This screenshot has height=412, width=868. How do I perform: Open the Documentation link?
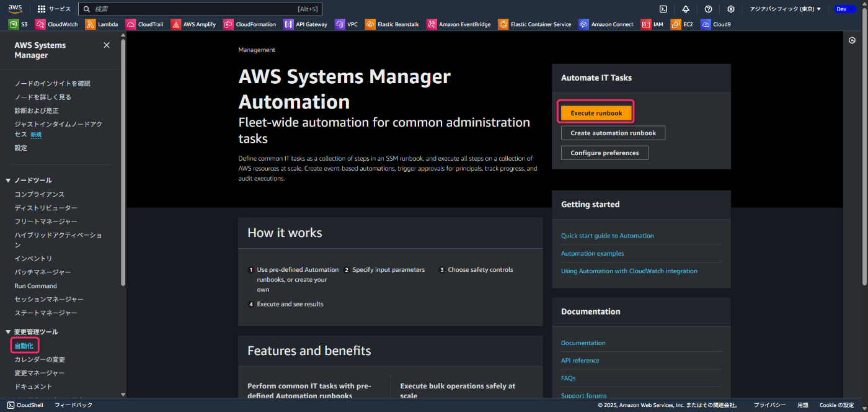click(583, 343)
